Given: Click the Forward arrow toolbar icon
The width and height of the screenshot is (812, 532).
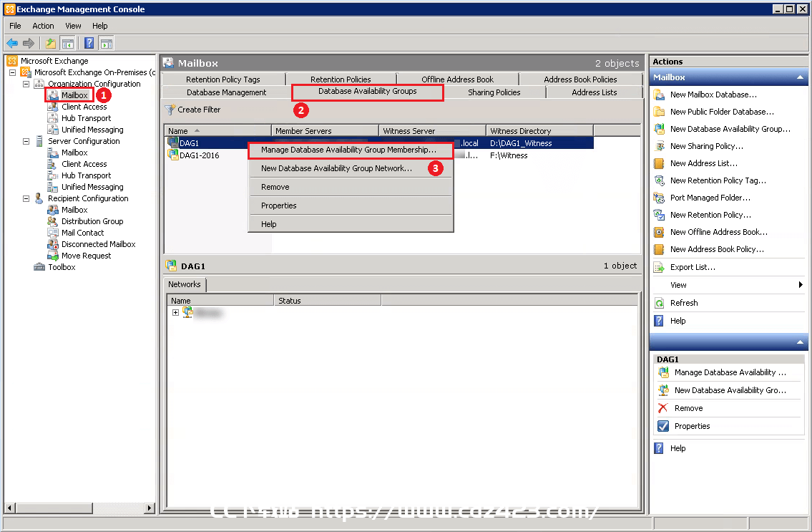Looking at the screenshot, I should point(29,44).
